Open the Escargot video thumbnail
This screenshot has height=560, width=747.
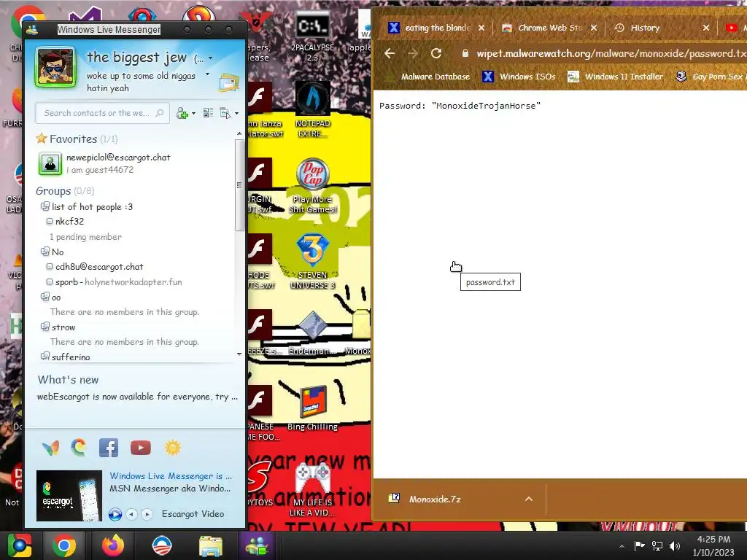pyautogui.click(x=69, y=496)
